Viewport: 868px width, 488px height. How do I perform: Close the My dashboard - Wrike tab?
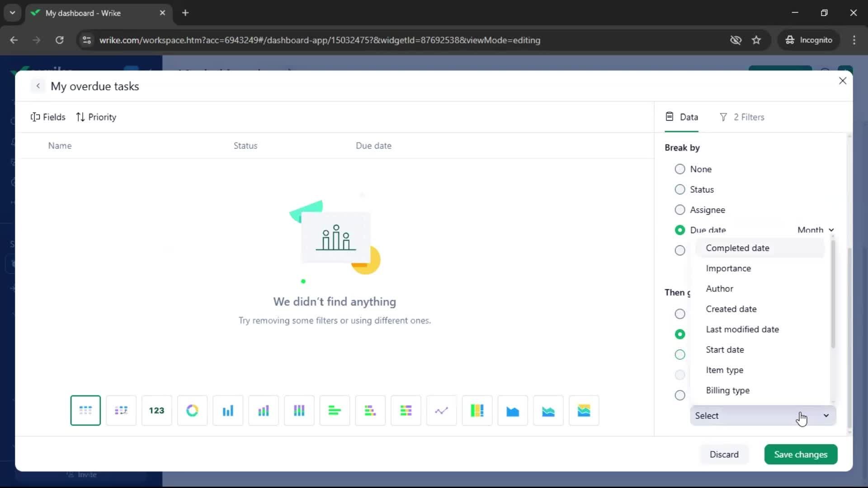click(x=162, y=13)
